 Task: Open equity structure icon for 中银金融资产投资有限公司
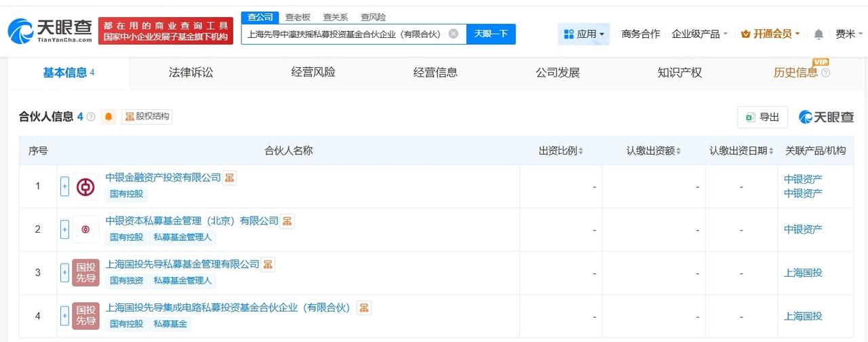(x=230, y=178)
